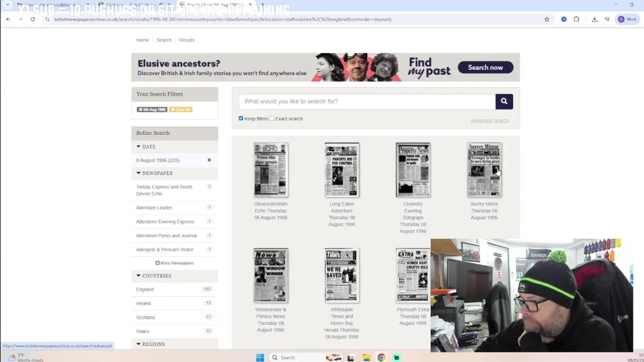This screenshot has width=644, height=362.
Task: Click the What would you like to search for field
Action: (367, 101)
